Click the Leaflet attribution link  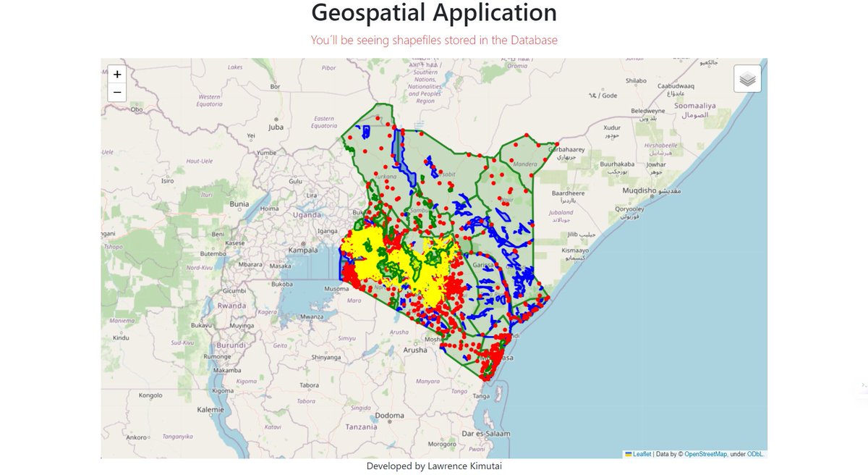(639, 454)
